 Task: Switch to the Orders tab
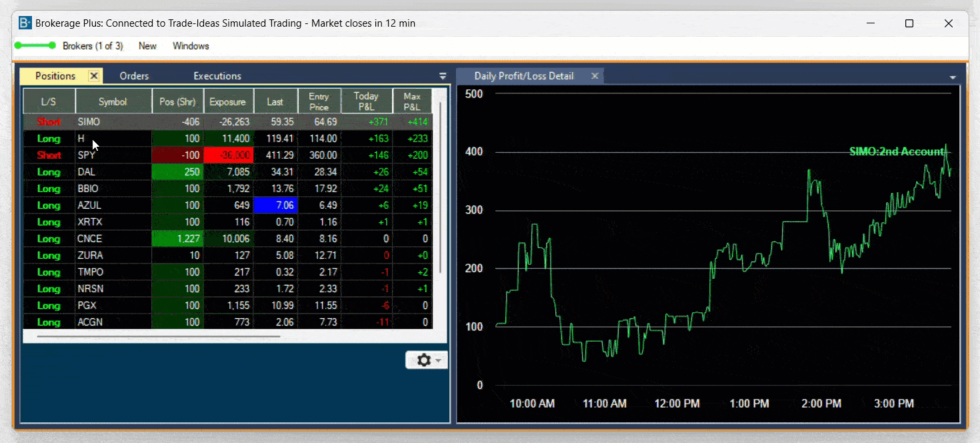[134, 76]
